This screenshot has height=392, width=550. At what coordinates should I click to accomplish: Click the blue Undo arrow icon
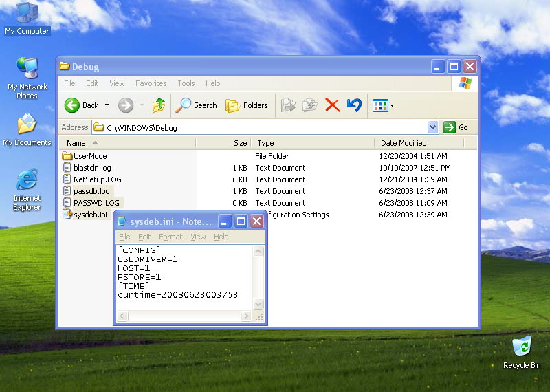[x=354, y=105]
